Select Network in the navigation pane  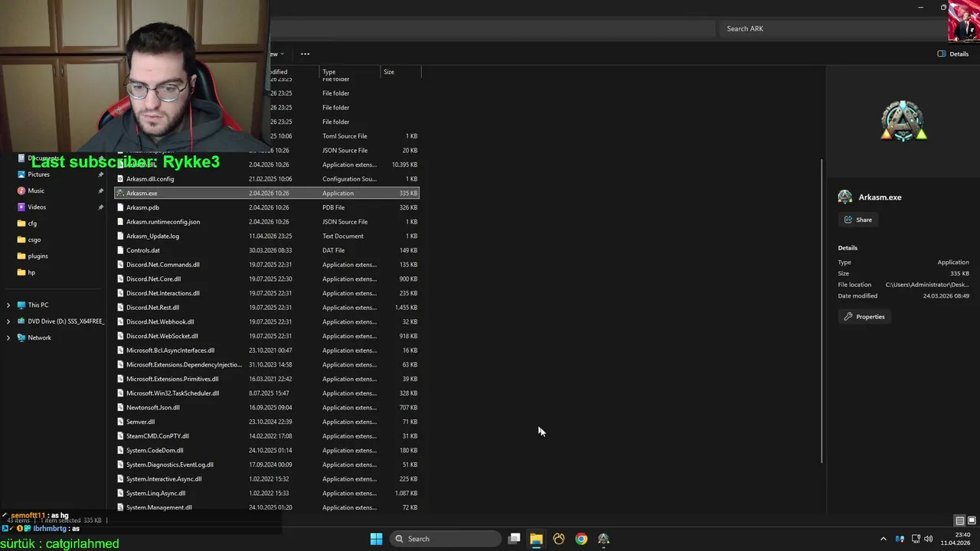point(39,337)
